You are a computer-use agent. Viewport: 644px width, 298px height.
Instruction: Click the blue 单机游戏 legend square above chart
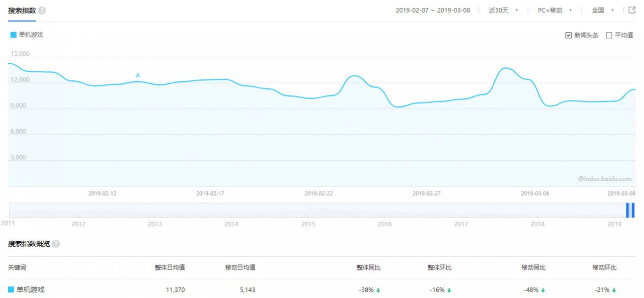(14, 35)
